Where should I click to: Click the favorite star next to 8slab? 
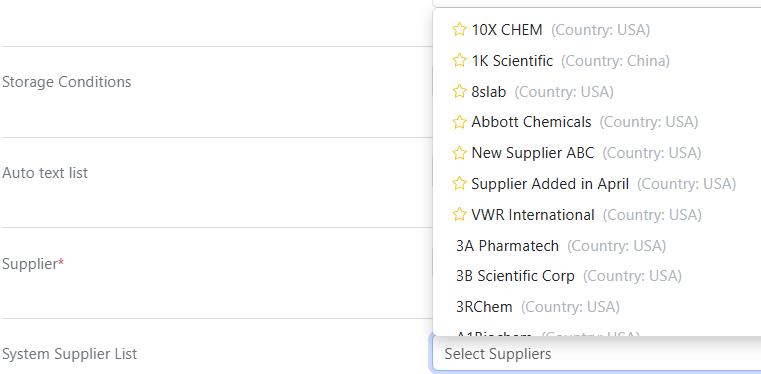pyautogui.click(x=459, y=91)
